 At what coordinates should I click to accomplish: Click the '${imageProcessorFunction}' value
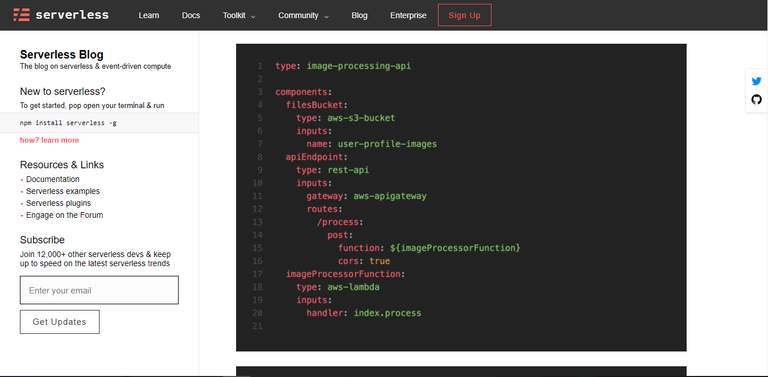[x=455, y=248]
